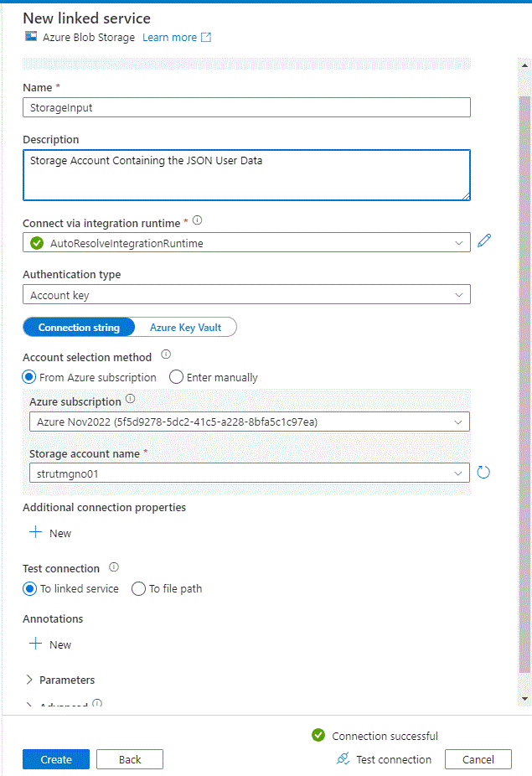
Task: Click info icon next to Account selection method
Action: [x=166, y=354]
